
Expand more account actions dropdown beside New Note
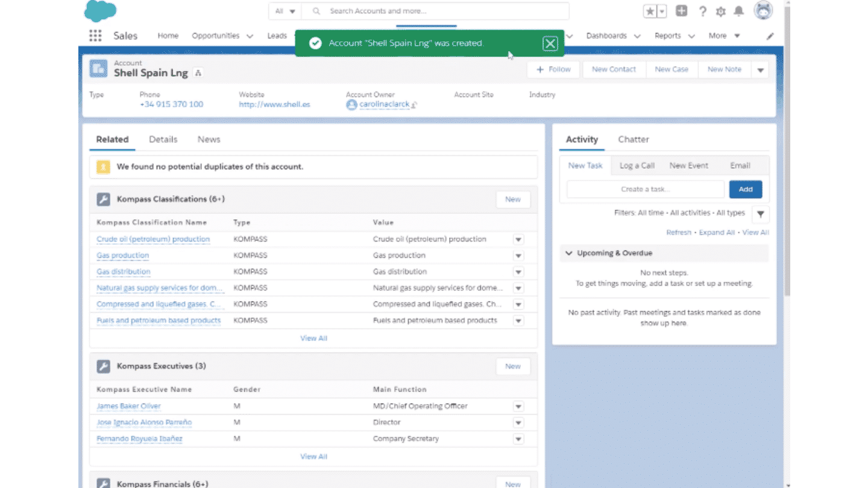[x=760, y=70]
